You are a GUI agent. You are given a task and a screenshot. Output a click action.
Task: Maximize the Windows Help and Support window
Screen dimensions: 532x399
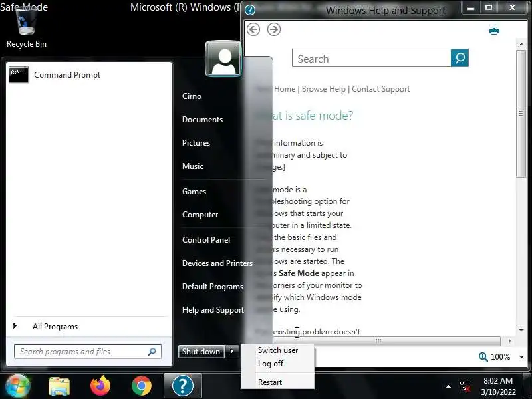[489, 7]
